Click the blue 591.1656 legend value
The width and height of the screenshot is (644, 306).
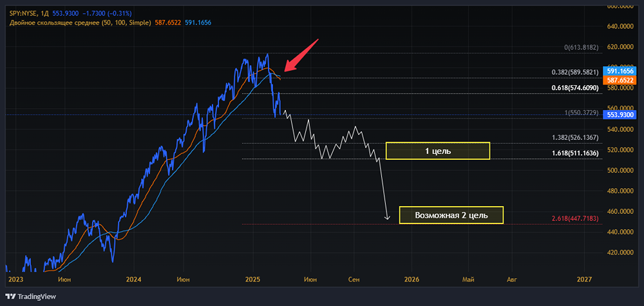[x=197, y=23]
